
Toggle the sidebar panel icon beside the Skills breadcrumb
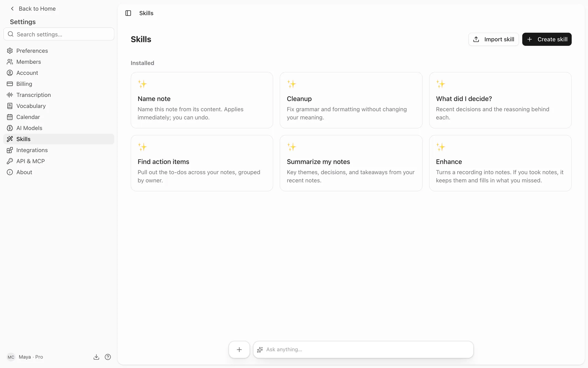[128, 13]
